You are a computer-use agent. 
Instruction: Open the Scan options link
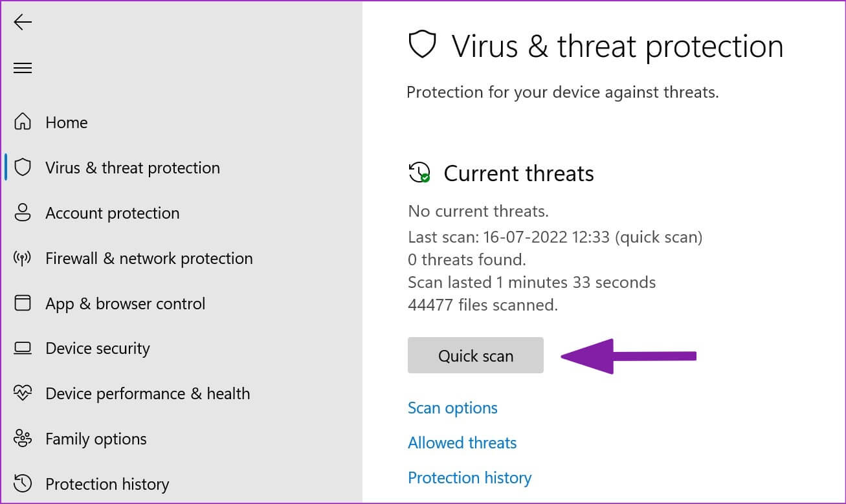[x=452, y=408]
